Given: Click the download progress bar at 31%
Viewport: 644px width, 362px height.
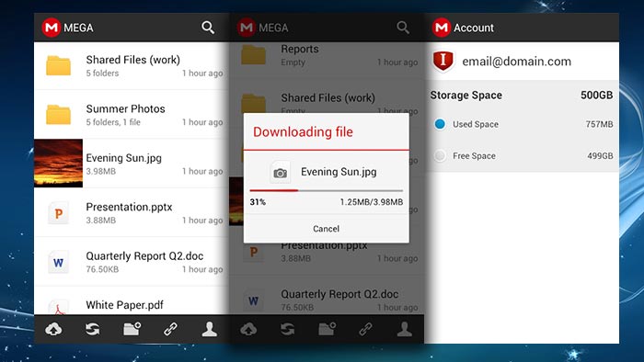Looking at the screenshot, I should [326, 190].
